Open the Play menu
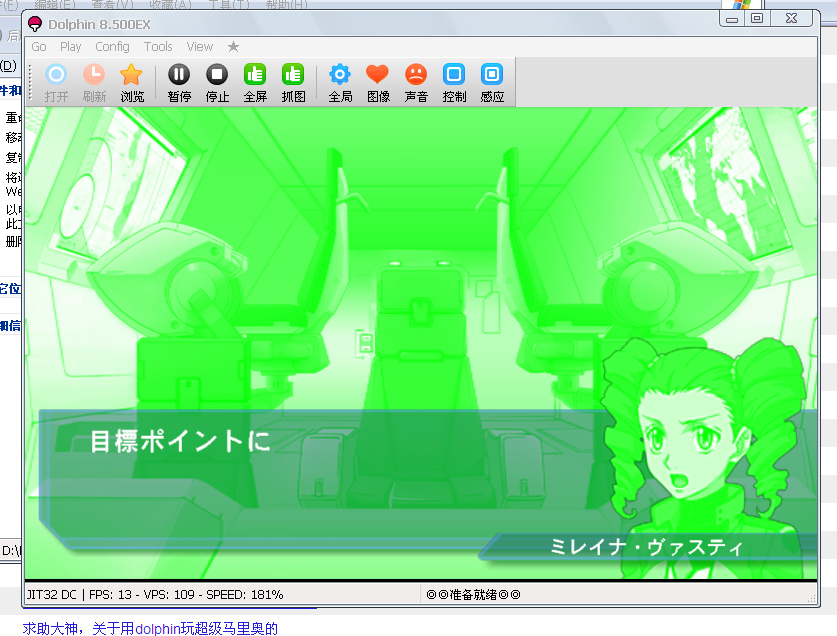837x636 pixels. tap(70, 47)
